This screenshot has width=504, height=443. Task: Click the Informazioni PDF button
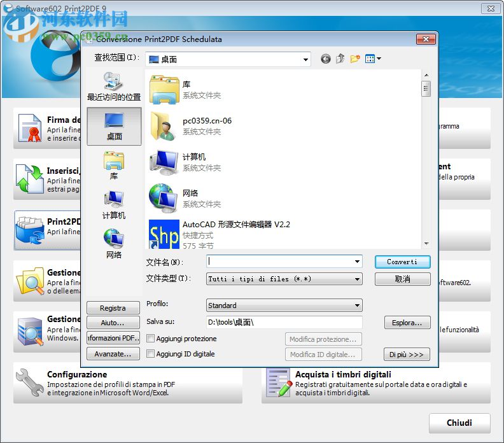click(x=113, y=338)
